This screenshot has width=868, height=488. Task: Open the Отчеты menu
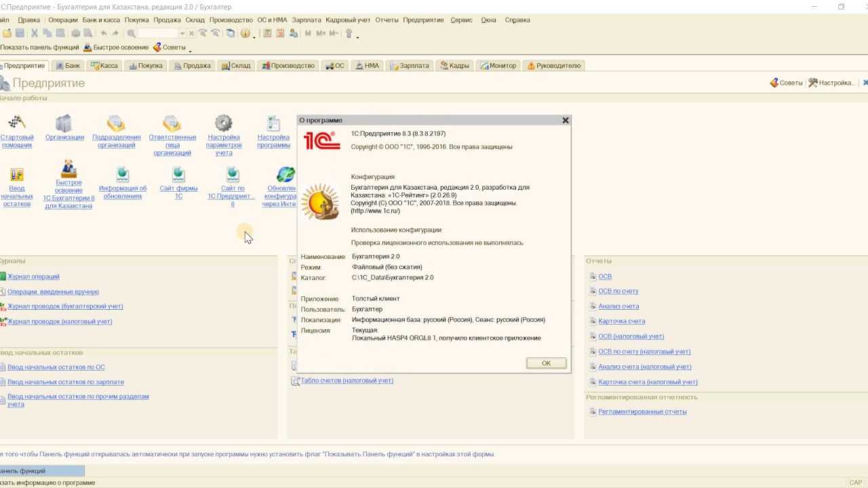387,20
